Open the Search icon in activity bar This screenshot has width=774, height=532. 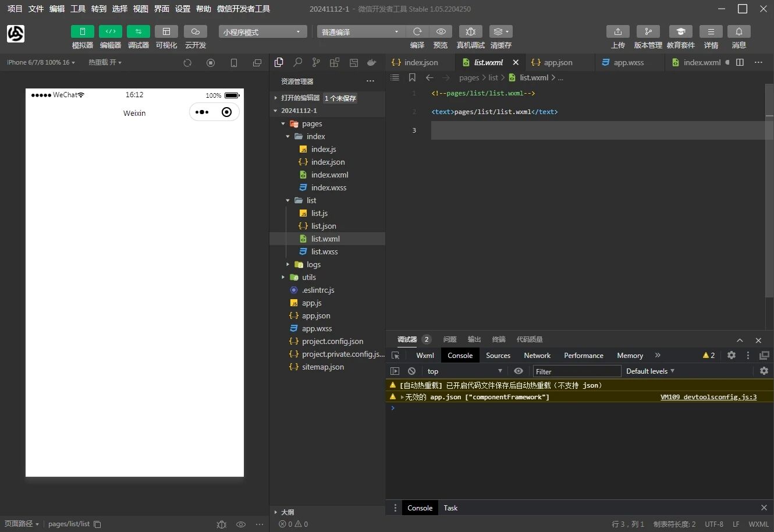coord(297,62)
